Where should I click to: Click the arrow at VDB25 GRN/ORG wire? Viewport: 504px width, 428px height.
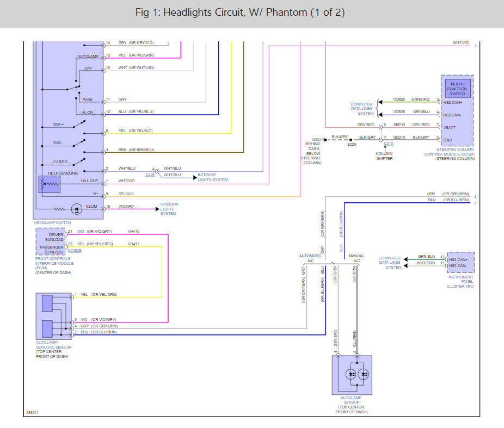pyautogui.click(x=380, y=102)
